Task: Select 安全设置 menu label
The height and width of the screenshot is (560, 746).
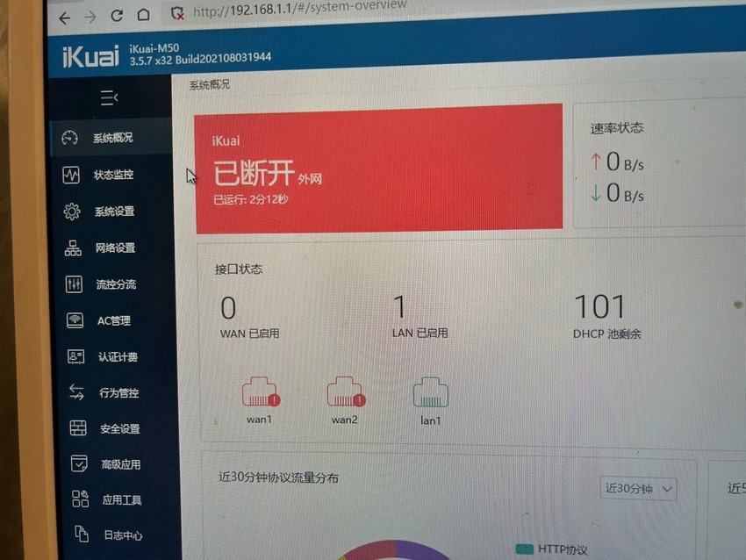Action: click(120, 428)
